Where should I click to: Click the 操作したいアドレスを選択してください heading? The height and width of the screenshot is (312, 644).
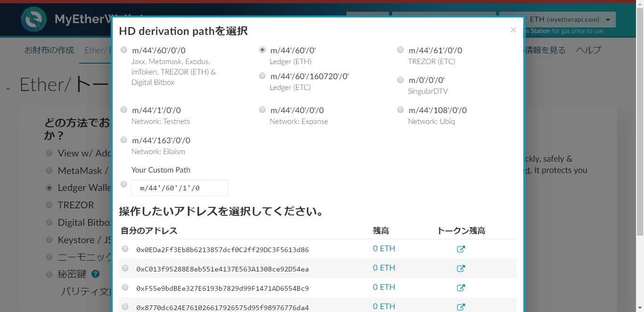[223, 211]
